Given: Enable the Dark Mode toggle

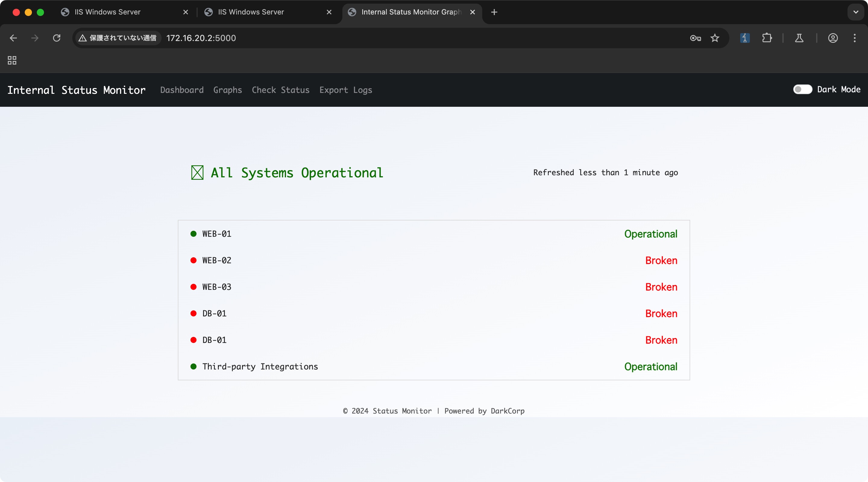Looking at the screenshot, I should 802,89.
